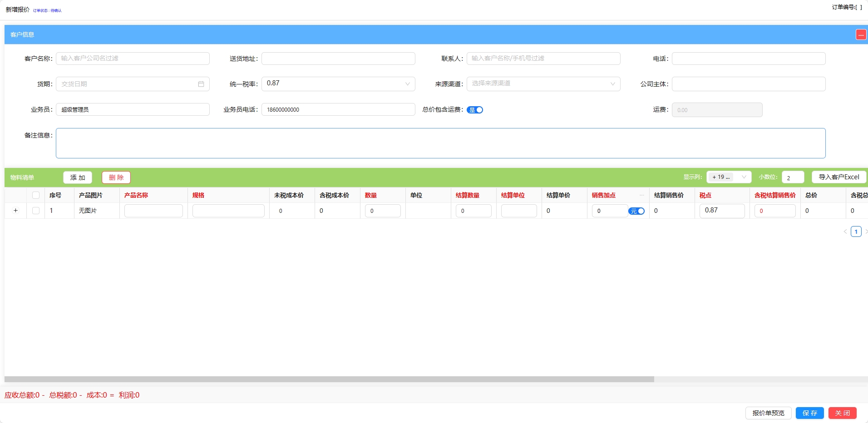Go to previous page arrow
This screenshot has height=423, width=868.
[x=845, y=231]
